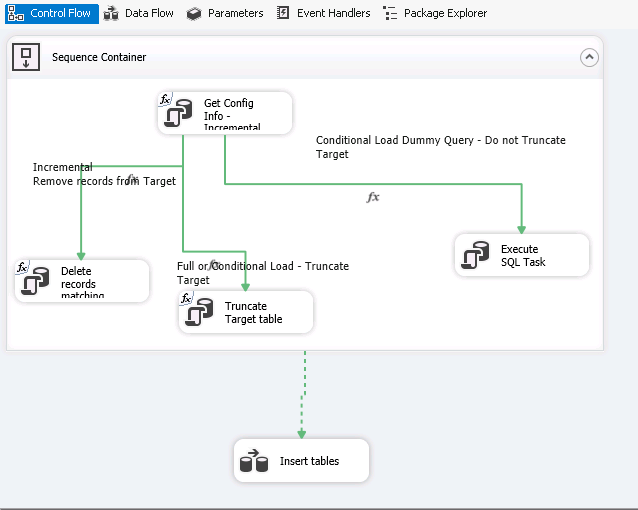Click the Execute SQL Task label
Viewport: 638px width, 510px height.
[x=519, y=256]
